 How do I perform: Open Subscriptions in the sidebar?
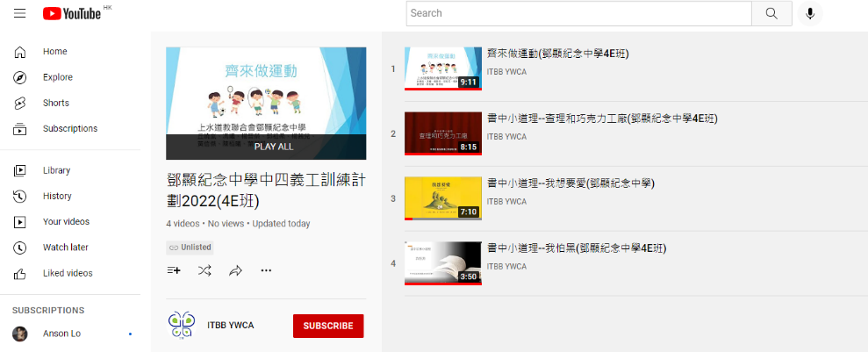pyautogui.click(x=70, y=128)
